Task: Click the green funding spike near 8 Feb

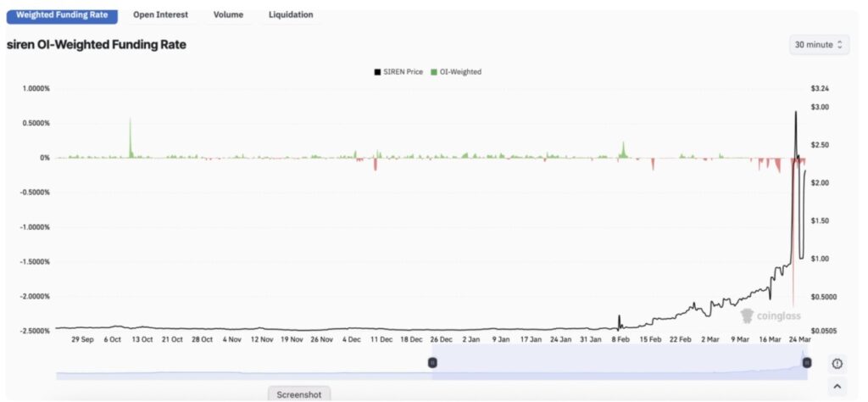Action: click(623, 149)
